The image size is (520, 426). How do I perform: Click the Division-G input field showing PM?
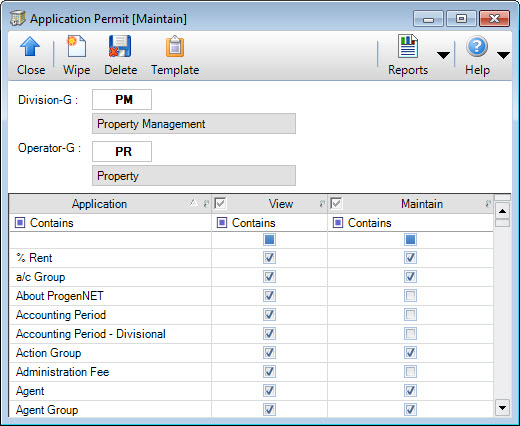click(x=122, y=99)
